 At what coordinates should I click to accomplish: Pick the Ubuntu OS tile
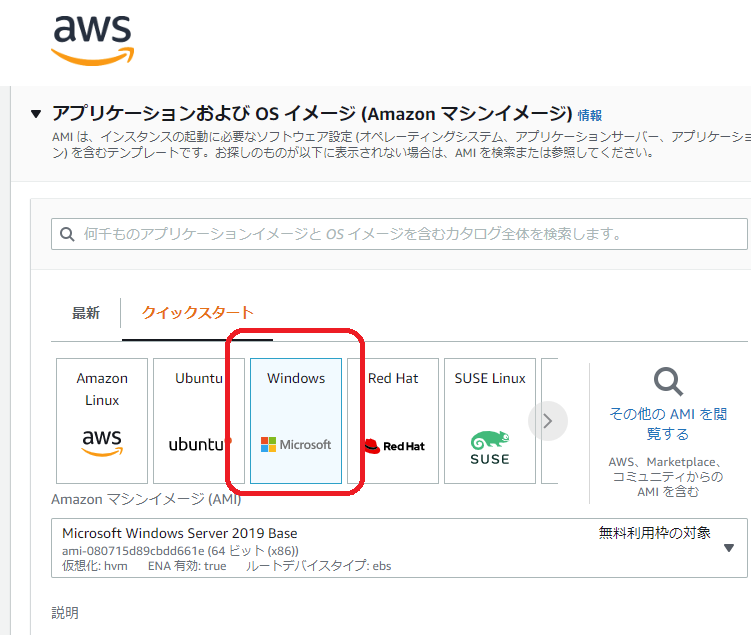pyautogui.click(x=199, y=420)
